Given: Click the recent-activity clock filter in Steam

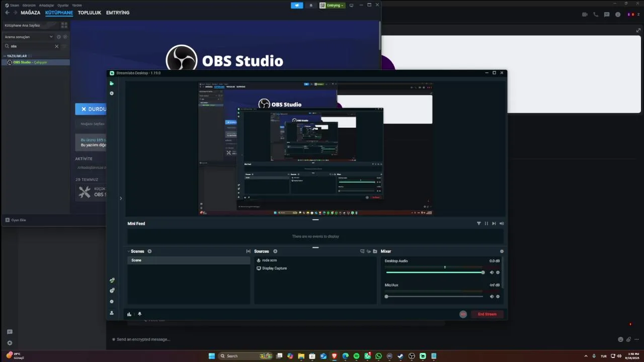Looking at the screenshot, I should point(58,37).
